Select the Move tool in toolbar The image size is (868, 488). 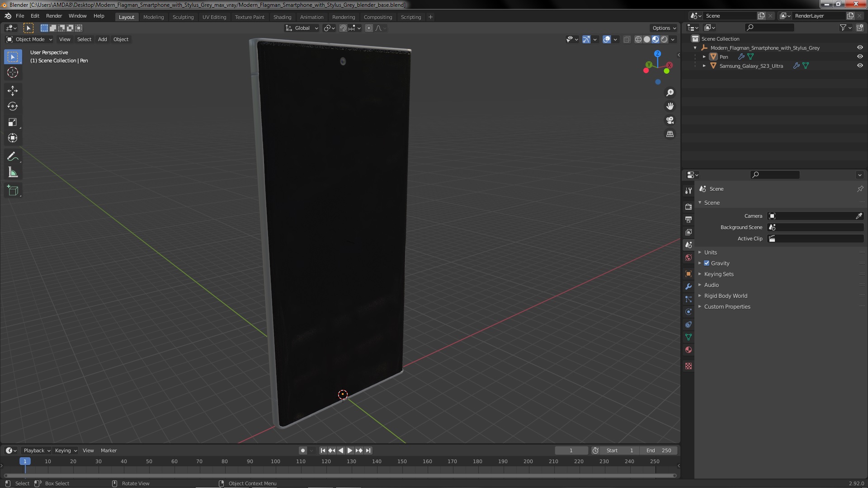coord(13,89)
